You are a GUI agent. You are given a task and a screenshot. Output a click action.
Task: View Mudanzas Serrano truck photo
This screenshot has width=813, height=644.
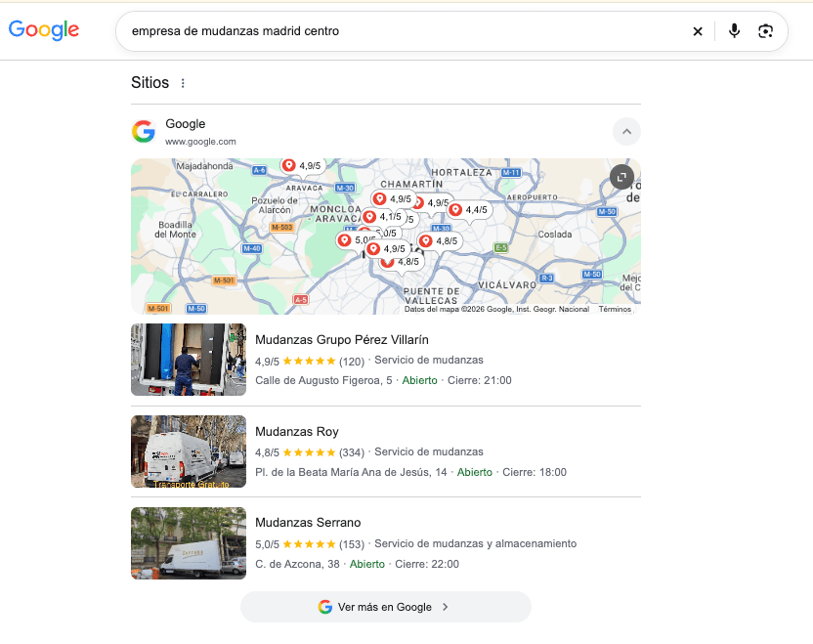(x=189, y=543)
